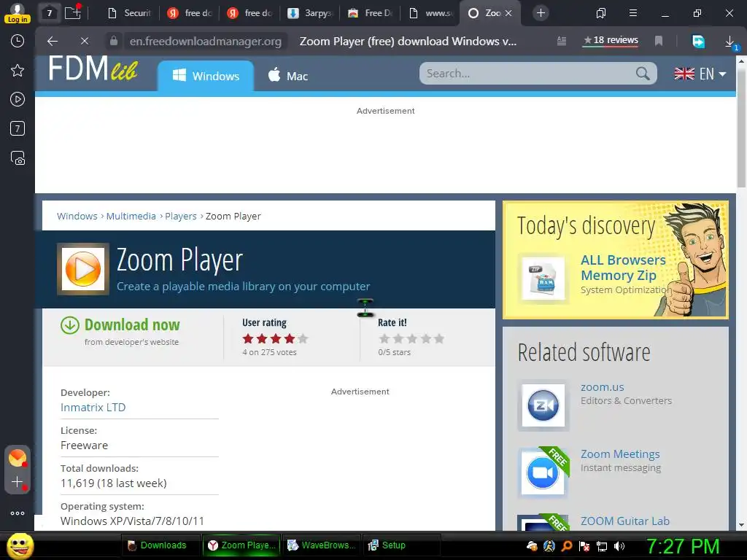Click the tab overview icon in titlebar
Image resolution: width=747 pixels, height=560 pixels.
601,13
